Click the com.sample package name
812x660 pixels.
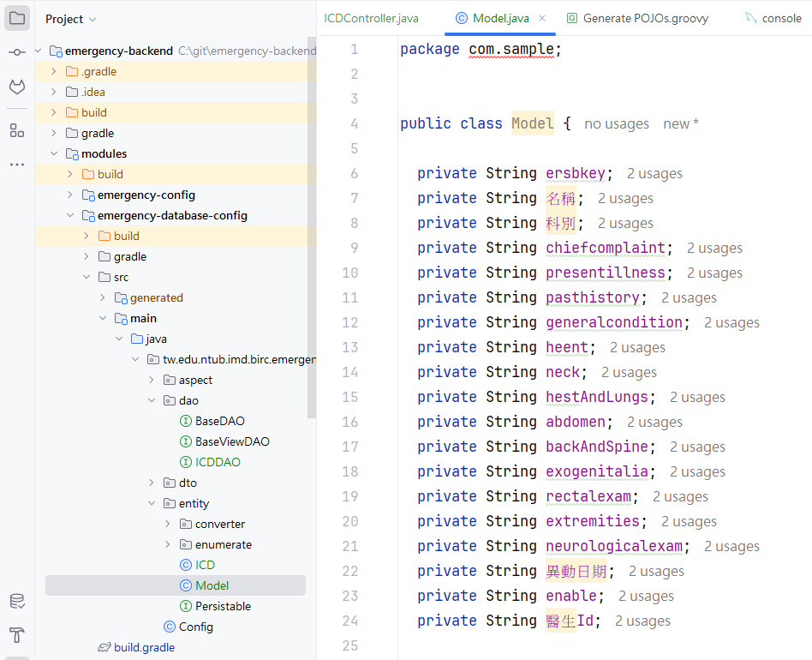tap(511, 49)
